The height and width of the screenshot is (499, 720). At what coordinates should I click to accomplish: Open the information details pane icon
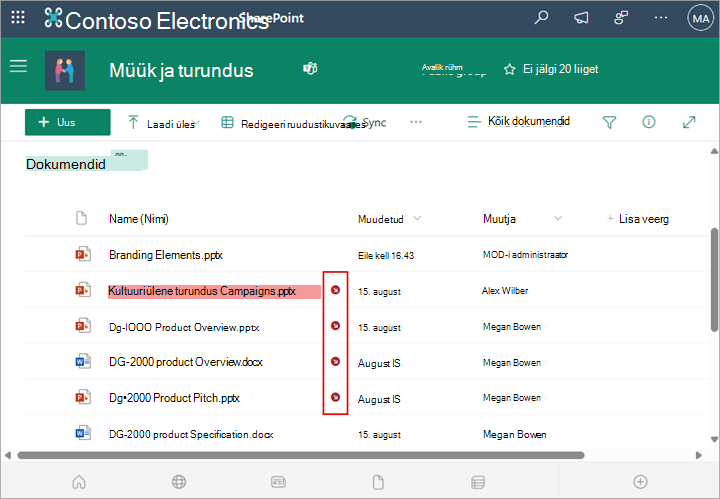pos(649,122)
